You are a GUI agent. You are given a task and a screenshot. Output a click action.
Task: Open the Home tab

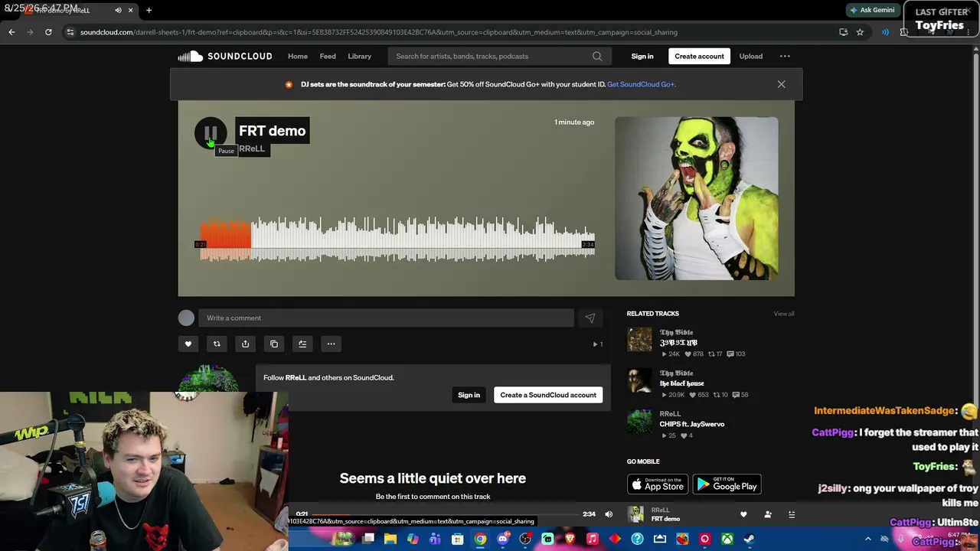298,56
